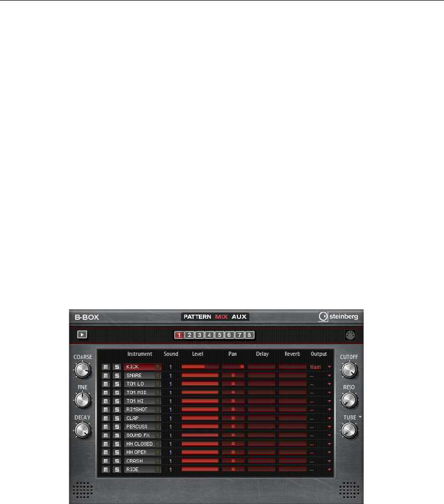The image size is (444, 504).
Task: Adjust the TOM LO delay slider
Action: [x=261, y=384]
